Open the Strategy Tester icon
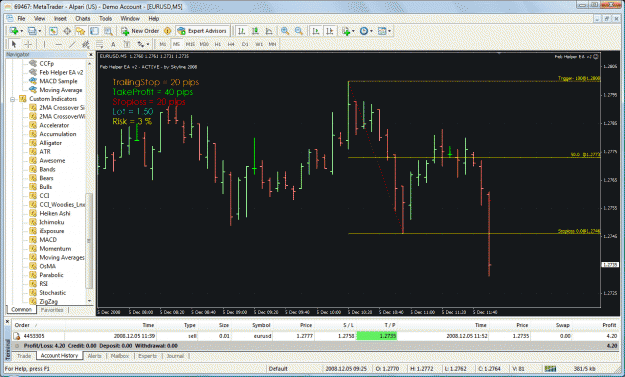 108,31
